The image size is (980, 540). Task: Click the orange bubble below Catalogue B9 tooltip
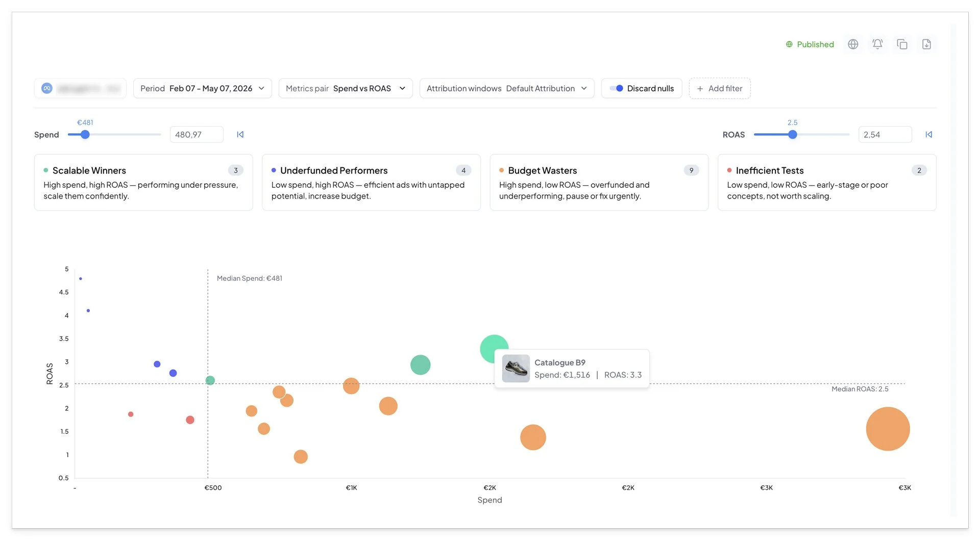[533, 437]
